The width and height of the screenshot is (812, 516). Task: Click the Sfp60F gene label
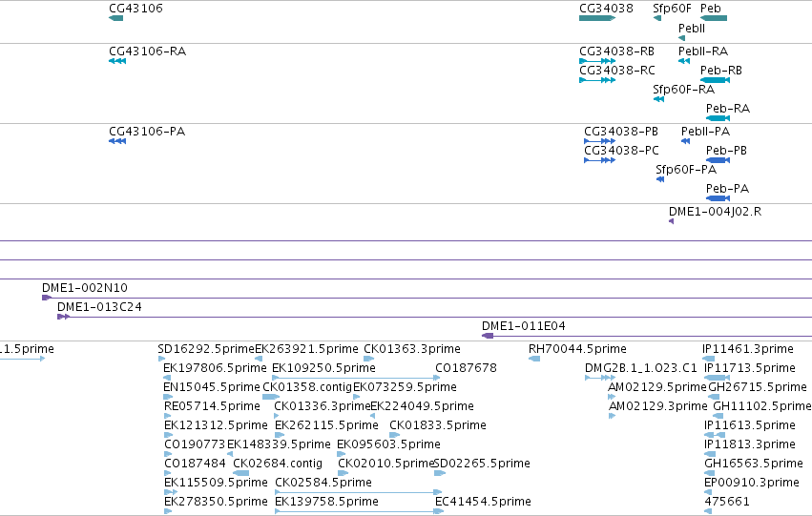[x=672, y=9]
